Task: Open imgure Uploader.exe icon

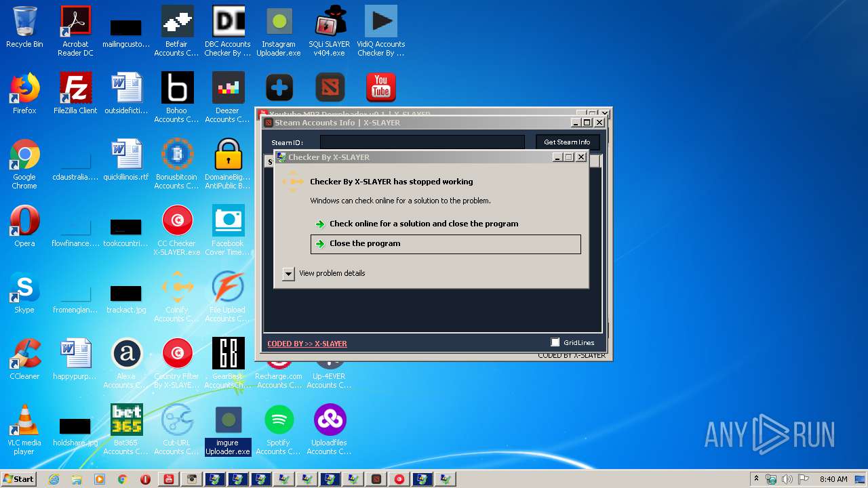Action: point(228,430)
